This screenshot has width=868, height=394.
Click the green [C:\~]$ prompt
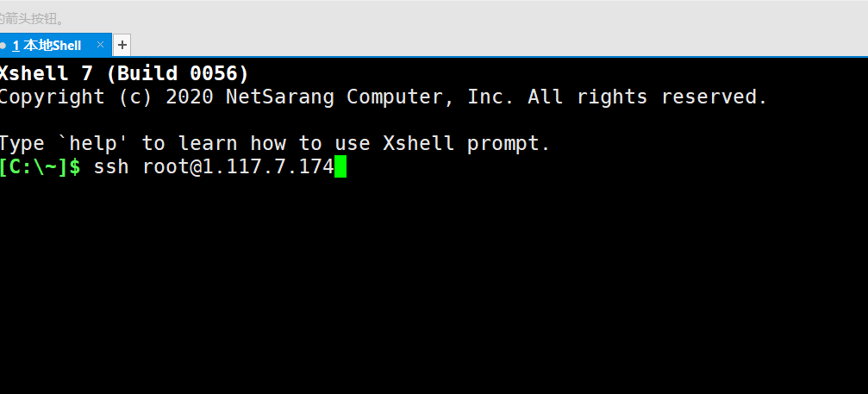pos(41,166)
